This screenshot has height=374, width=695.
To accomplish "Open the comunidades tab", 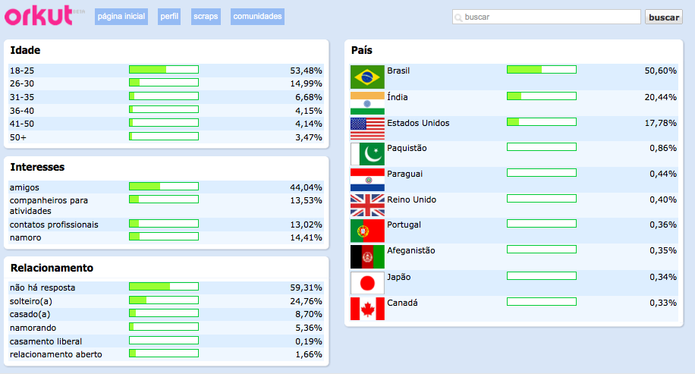I will (x=258, y=16).
